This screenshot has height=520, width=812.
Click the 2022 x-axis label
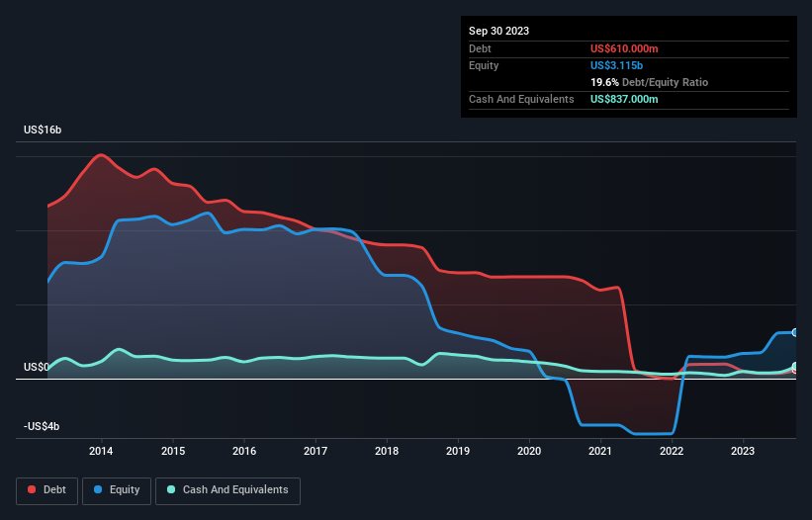coord(672,451)
